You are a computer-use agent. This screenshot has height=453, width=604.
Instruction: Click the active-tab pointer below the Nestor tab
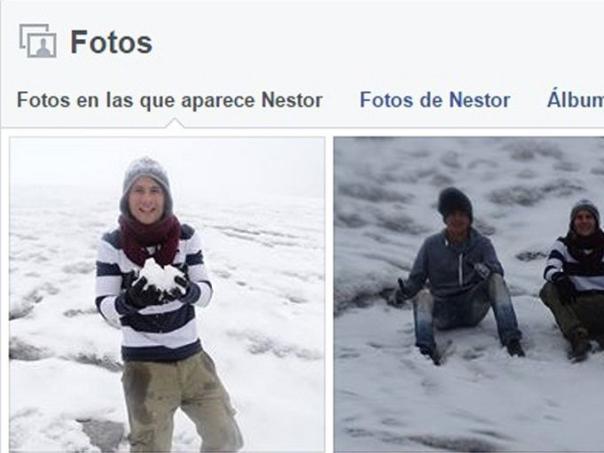tap(174, 123)
